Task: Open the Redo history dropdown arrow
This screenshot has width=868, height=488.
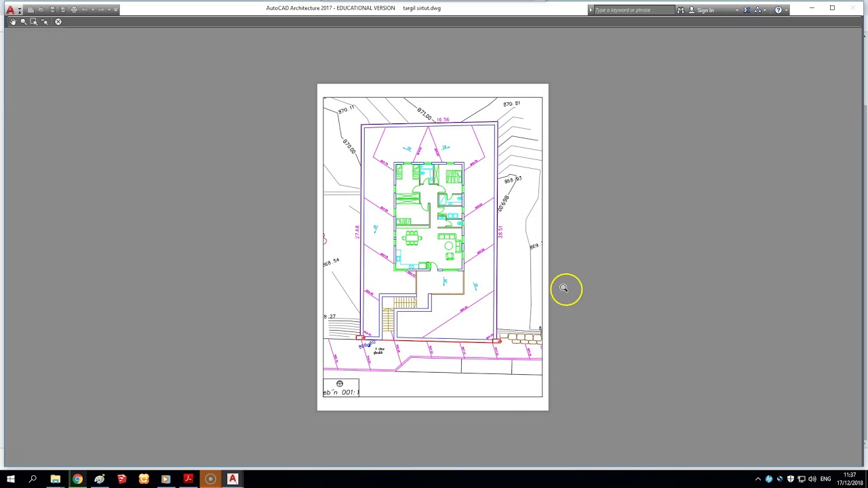Action: click(109, 10)
